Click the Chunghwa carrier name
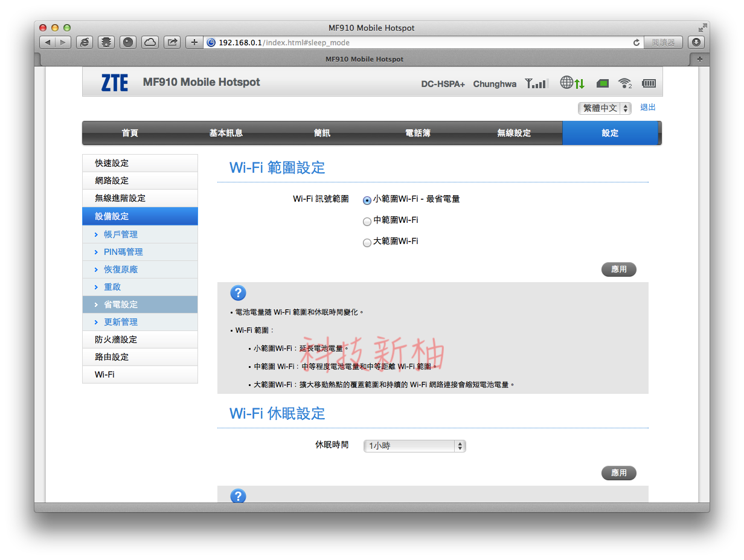 pyautogui.click(x=495, y=84)
